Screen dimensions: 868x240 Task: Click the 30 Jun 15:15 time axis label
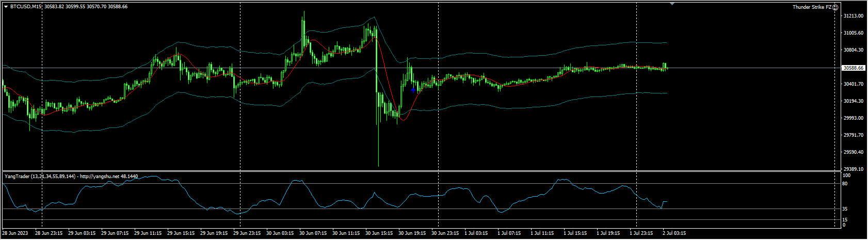click(378, 233)
